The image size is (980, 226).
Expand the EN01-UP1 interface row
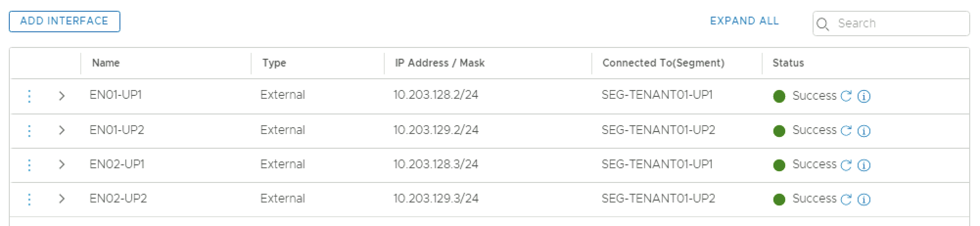(x=62, y=96)
